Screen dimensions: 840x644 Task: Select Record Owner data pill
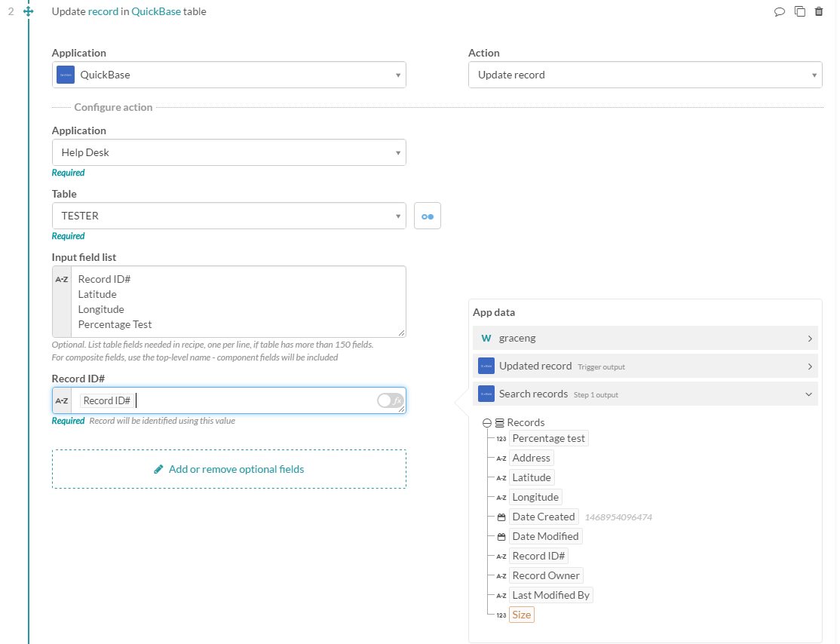(546, 575)
